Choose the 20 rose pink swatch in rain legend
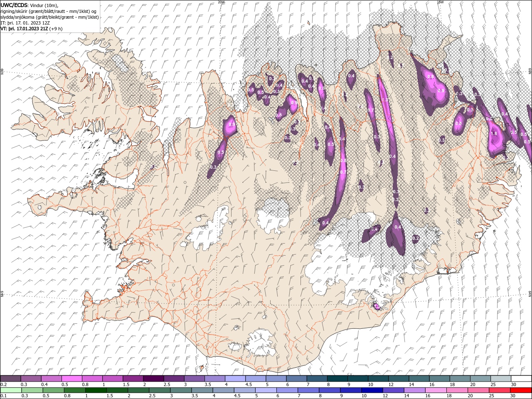This screenshot has height=399, width=532. [478, 390]
